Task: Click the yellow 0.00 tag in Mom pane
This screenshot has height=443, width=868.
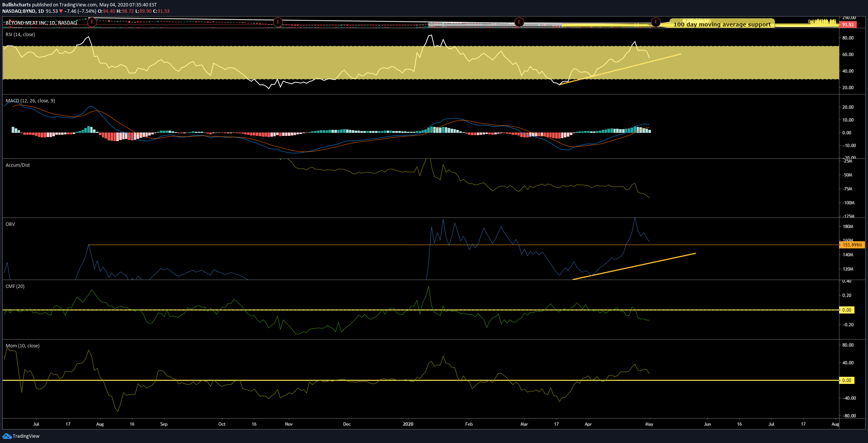Action: coord(847,381)
